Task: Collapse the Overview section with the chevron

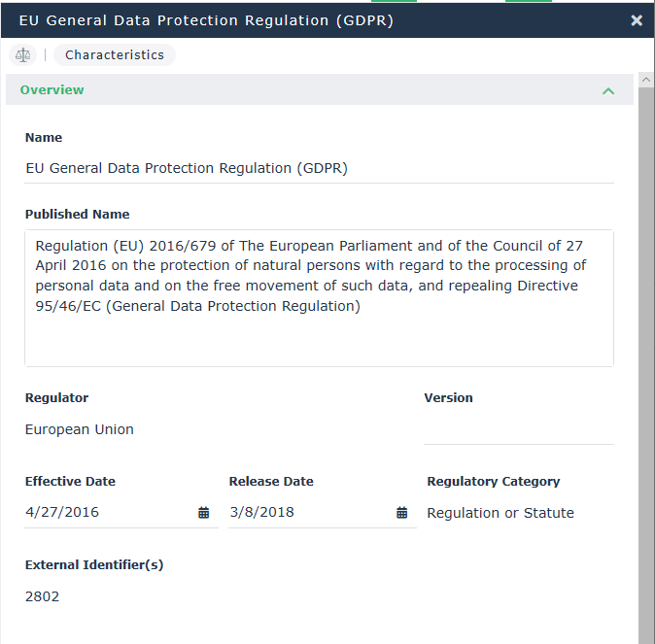Action: pyautogui.click(x=608, y=90)
